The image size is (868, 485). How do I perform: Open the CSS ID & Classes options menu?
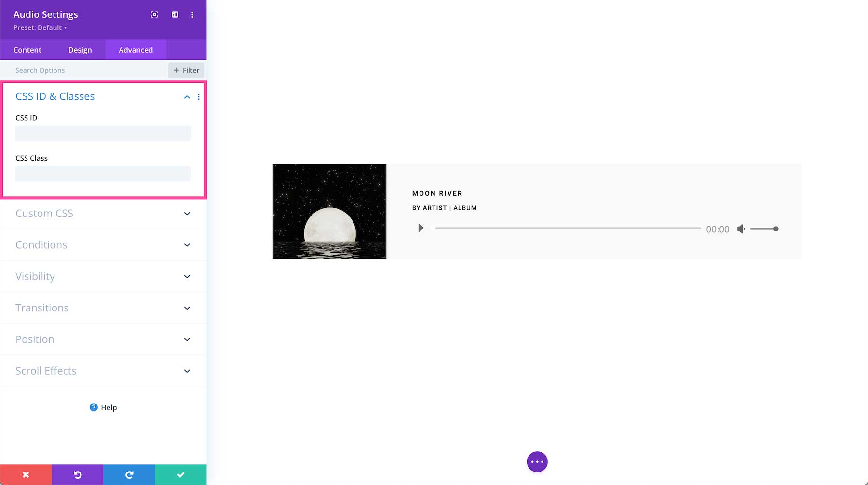pyautogui.click(x=199, y=97)
